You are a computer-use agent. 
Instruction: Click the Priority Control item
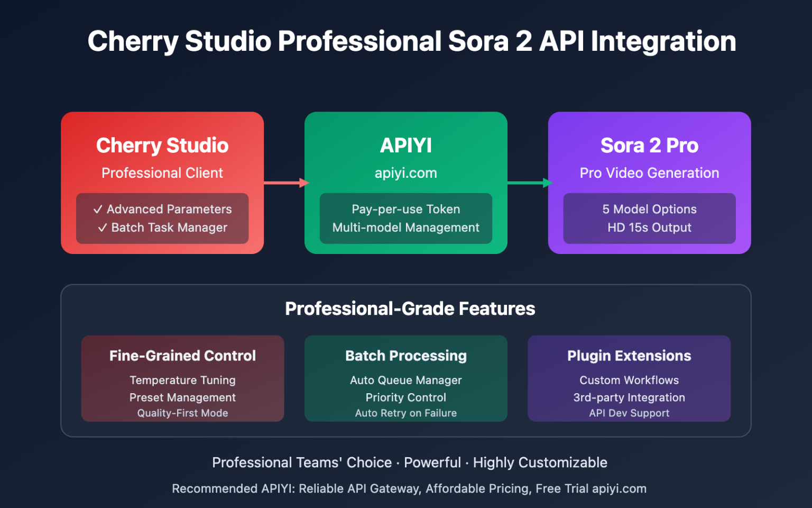tap(405, 397)
